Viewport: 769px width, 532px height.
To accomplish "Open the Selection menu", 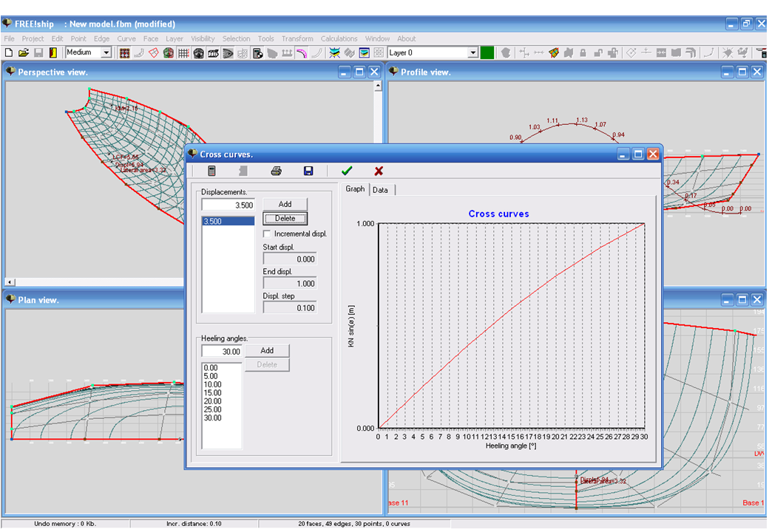I will point(236,38).
